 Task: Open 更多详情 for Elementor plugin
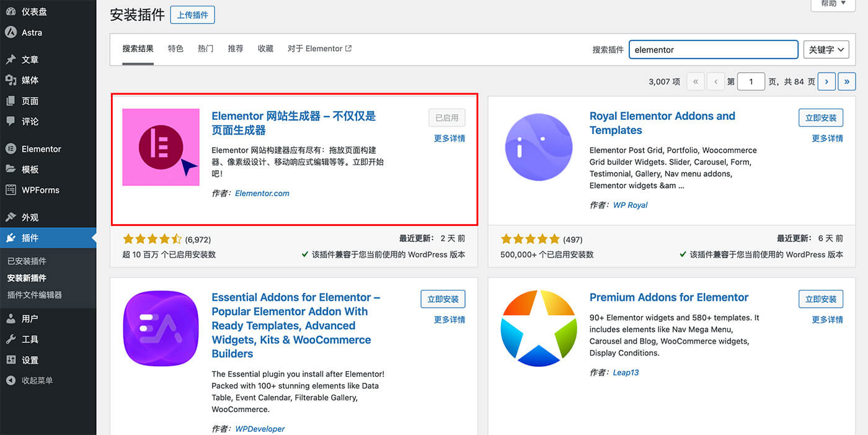(x=449, y=138)
